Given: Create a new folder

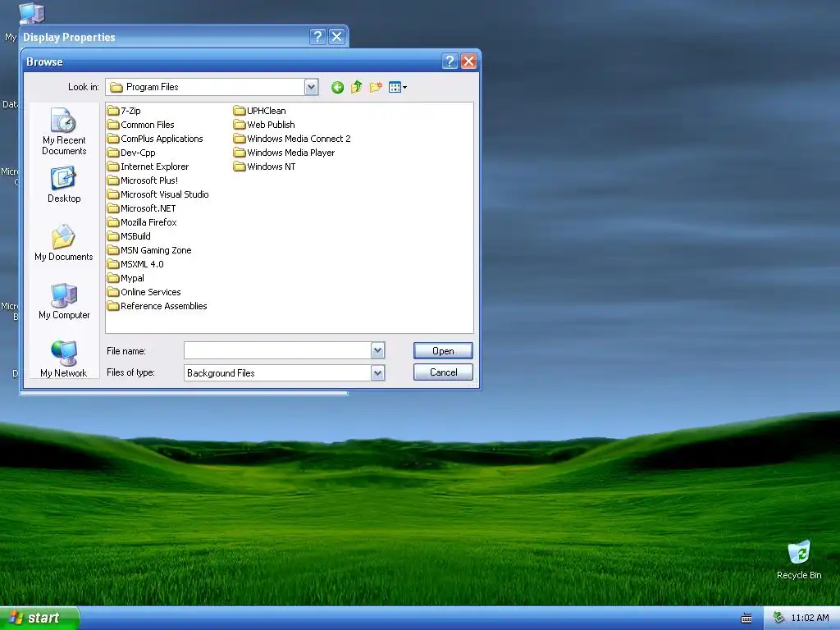Looking at the screenshot, I should [376, 87].
